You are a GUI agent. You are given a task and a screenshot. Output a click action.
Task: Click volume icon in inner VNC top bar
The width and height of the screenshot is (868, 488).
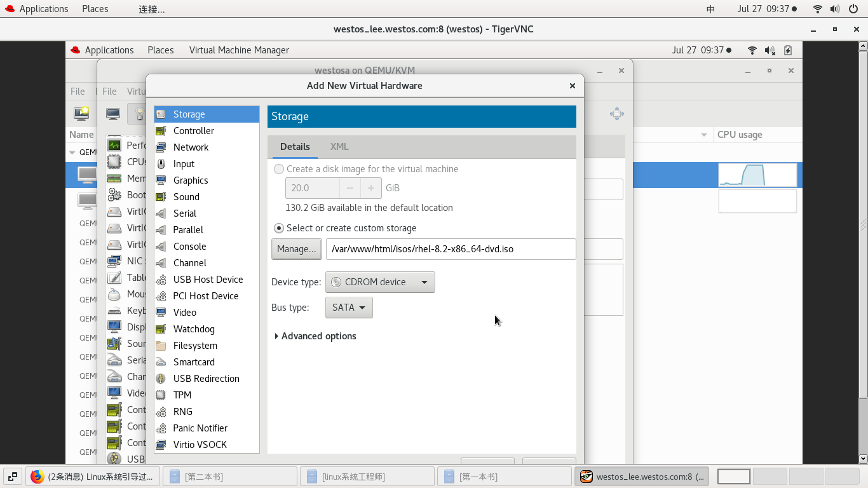click(x=770, y=50)
